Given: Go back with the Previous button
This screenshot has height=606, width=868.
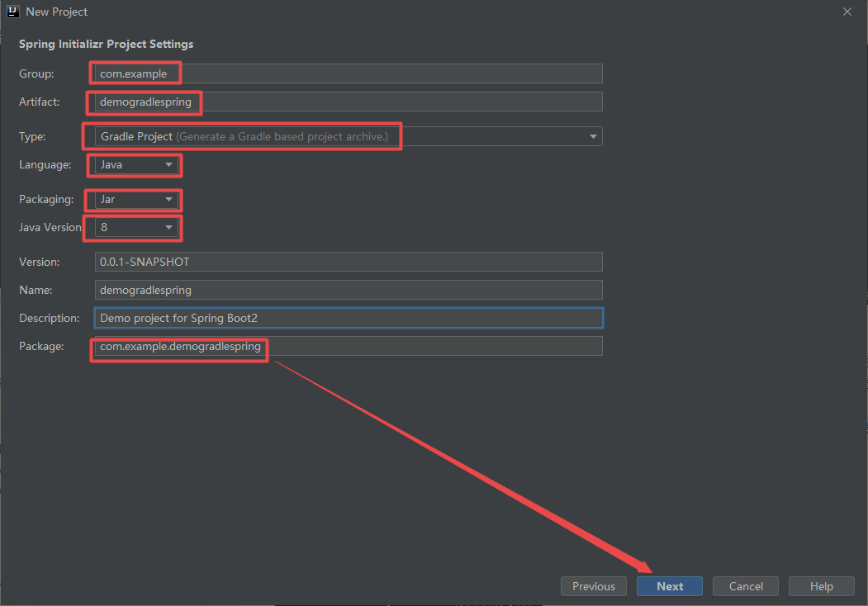Looking at the screenshot, I should tap(594, 586).
